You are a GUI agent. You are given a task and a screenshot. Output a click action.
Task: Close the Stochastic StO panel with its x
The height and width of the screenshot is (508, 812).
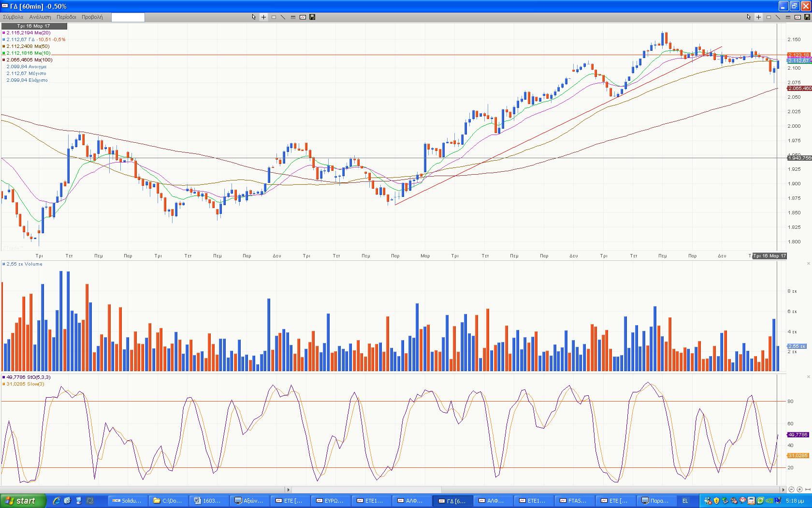click(x=809, y=377)
